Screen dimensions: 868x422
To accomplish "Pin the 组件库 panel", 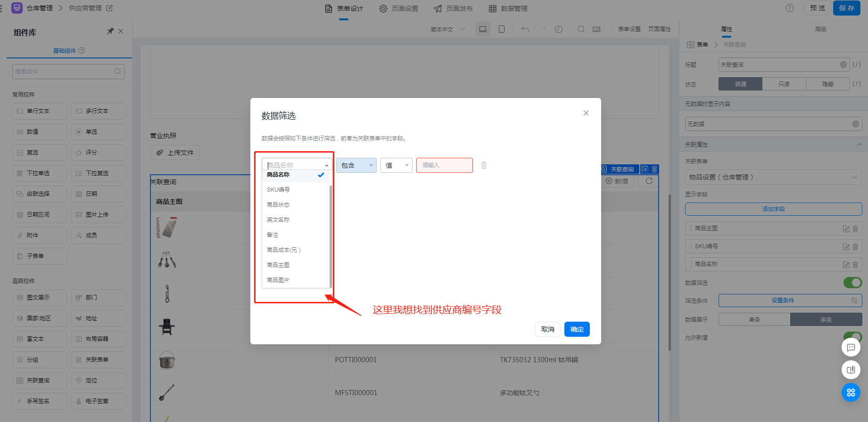I will pyautogui.click(x=110, y=31).
